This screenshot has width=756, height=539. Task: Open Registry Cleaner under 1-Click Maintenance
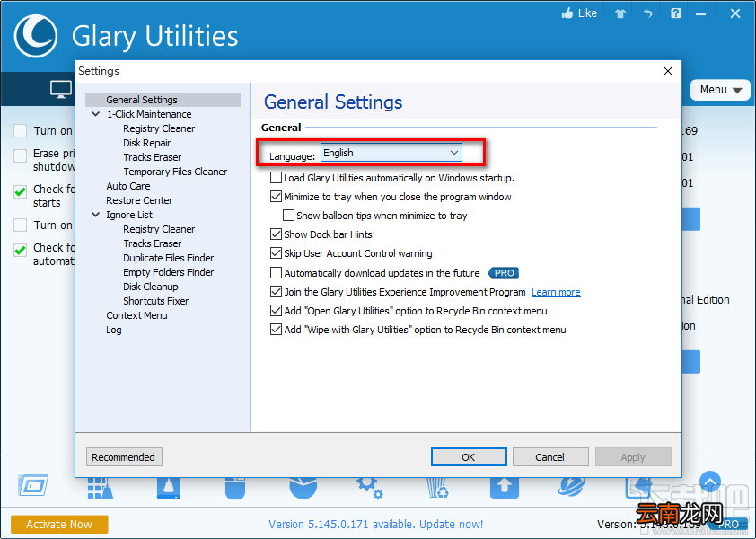(159, 128)
